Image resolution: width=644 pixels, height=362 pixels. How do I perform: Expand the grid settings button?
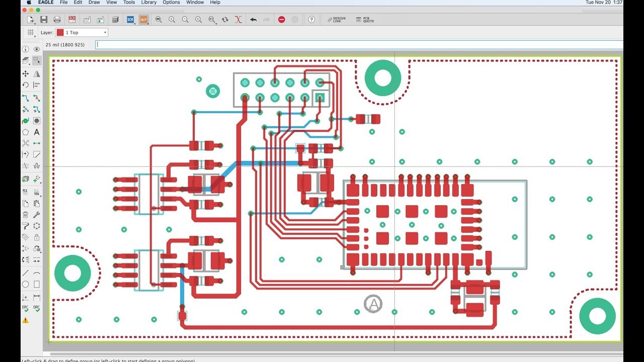point(31,33)
